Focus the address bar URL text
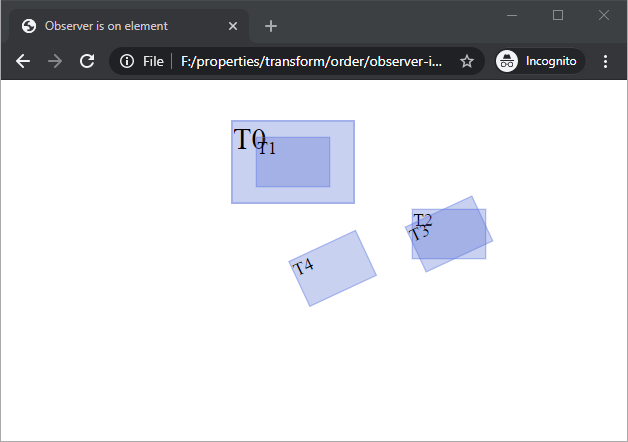The image size is (628, 442). coord(310,61)
